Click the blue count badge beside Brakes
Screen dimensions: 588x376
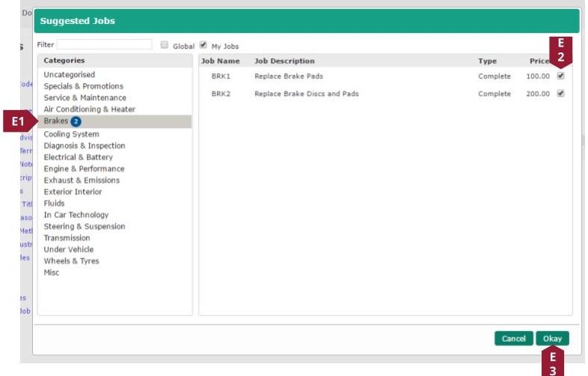click(x=76, y=121)
